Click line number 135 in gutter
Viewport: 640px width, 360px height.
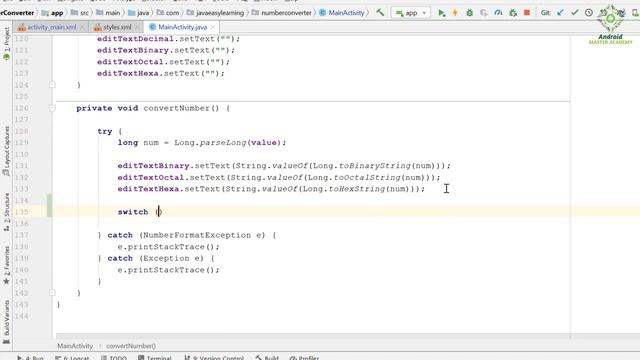pyautogui.click(x=22, y=212)
